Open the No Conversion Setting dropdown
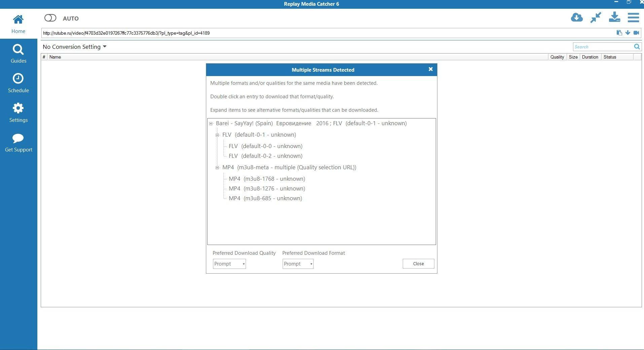Viewport: 644px width, 350px height. [74, 47]
